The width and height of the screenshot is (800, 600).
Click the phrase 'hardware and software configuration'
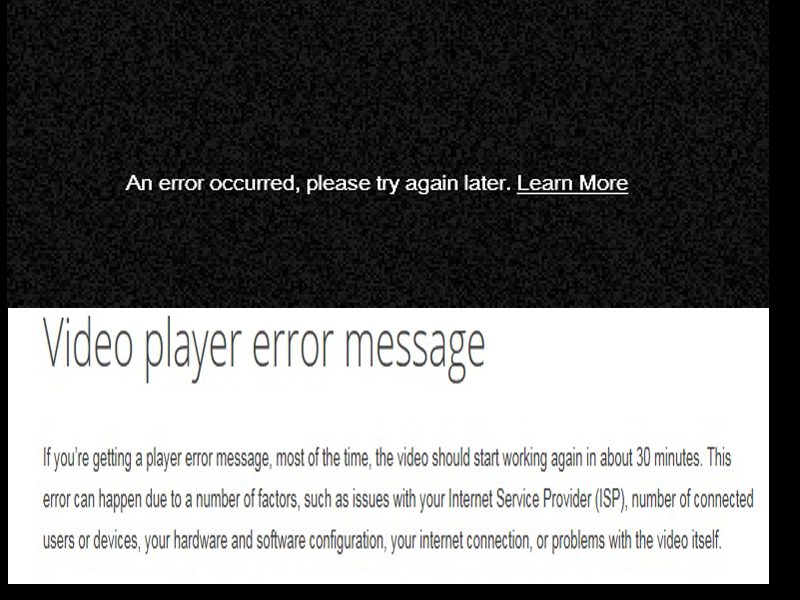click(x=279, y=541)
